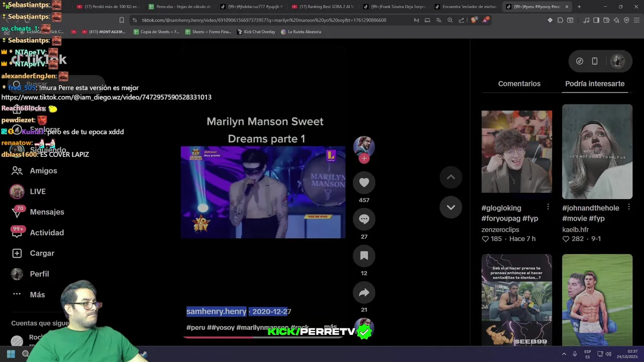Open the uploader's avatar above the like button
The height and width of the screenshot is (362, 644).
pyautogui.click(x=364, y=146)
